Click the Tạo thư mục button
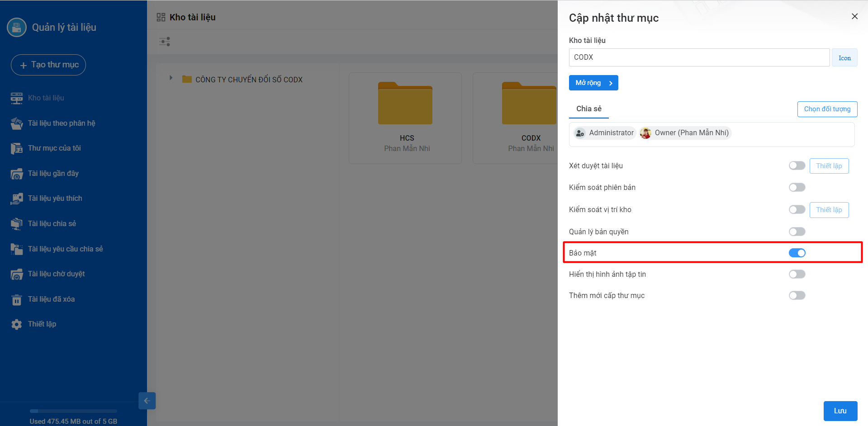868x426 pixels. 48,65
